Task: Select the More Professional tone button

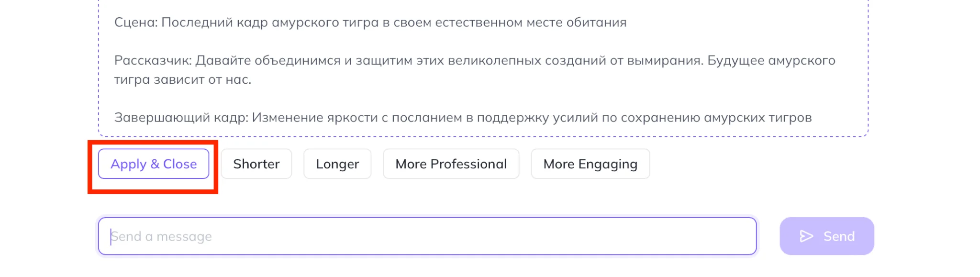Action: (x=451, y=164)
